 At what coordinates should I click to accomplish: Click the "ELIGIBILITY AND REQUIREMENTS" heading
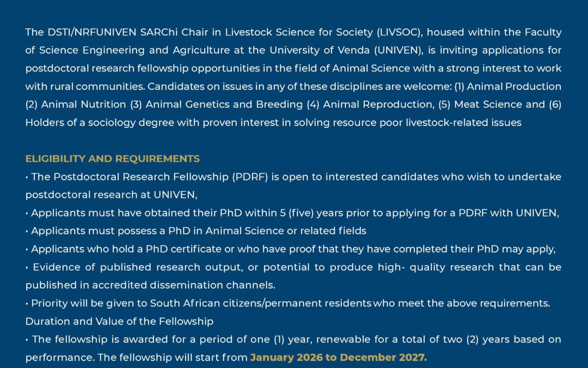pos(112,159)
